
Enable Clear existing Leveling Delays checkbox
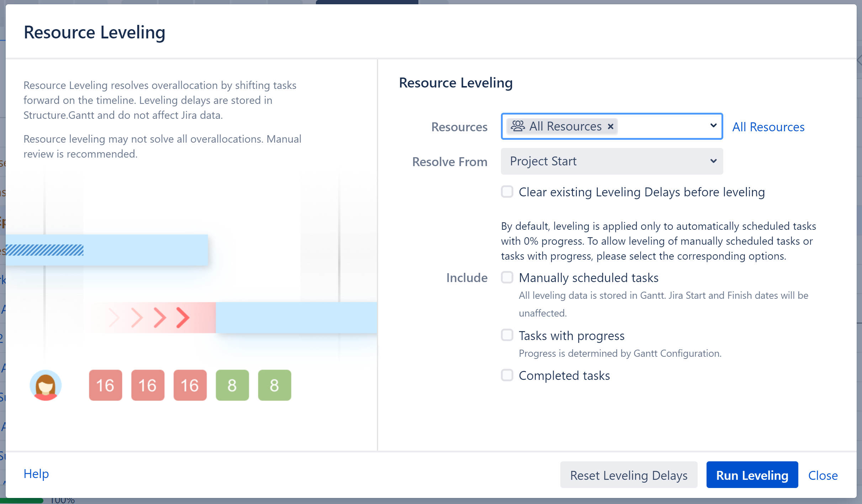(x=507, y=192)
